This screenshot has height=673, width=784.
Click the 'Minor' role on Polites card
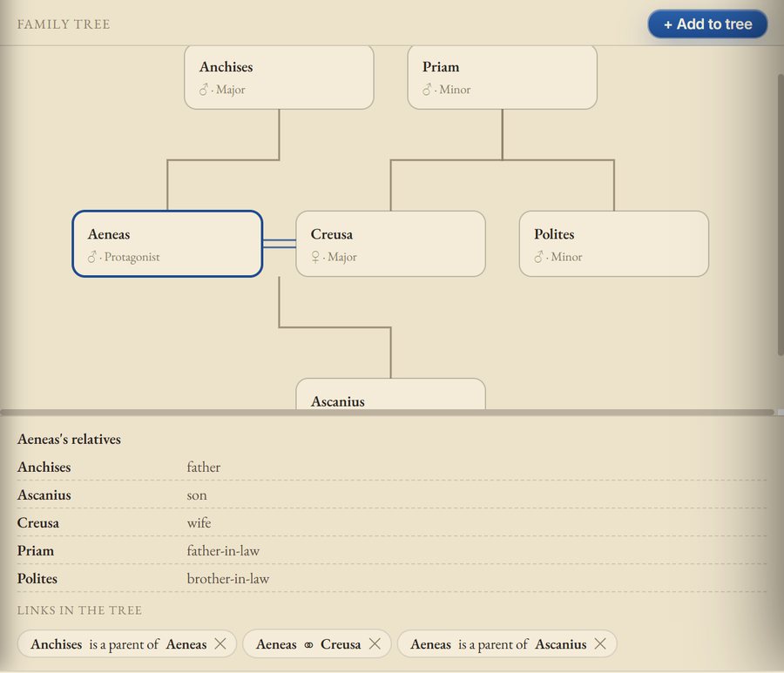[566, 257]
